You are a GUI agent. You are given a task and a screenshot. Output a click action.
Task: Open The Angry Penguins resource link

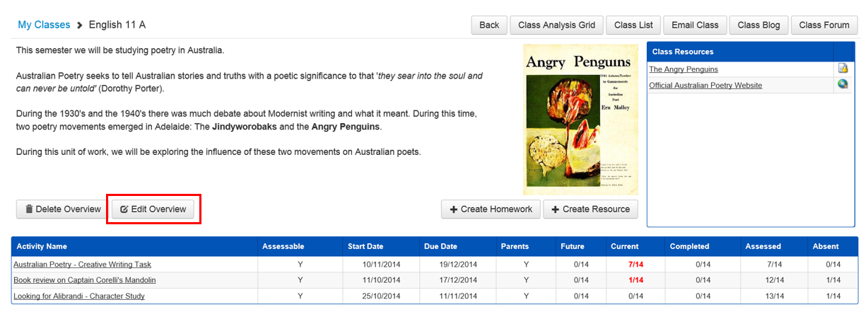684,69
